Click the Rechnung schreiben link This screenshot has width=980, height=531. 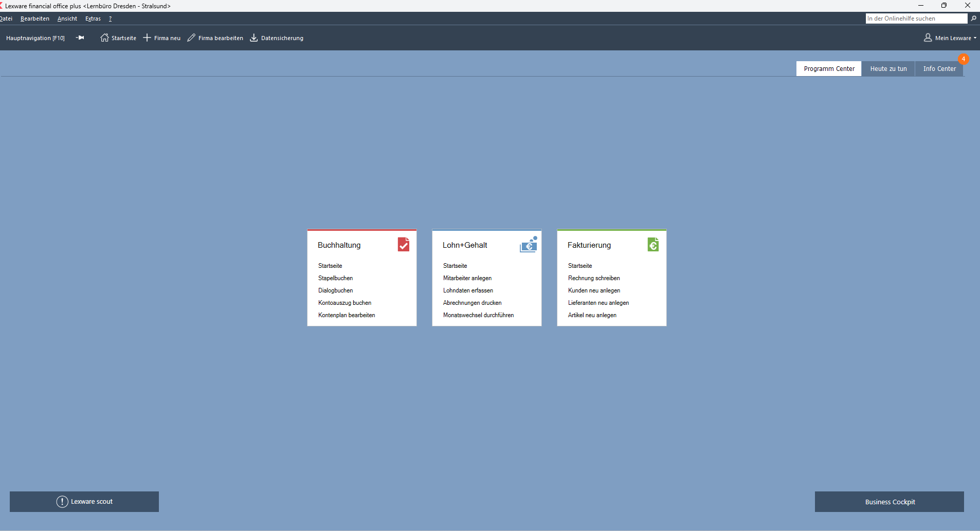pyautogui.click(x=594, y=278)
